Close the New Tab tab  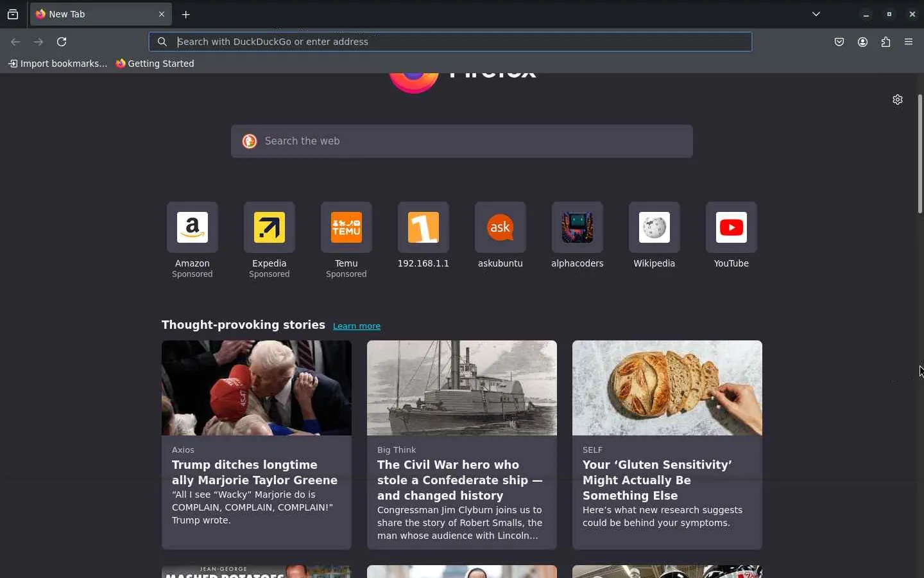162,14
